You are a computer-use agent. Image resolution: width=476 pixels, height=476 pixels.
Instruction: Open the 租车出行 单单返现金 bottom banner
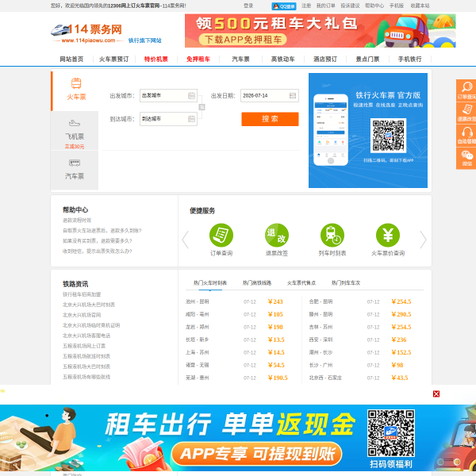238,437
